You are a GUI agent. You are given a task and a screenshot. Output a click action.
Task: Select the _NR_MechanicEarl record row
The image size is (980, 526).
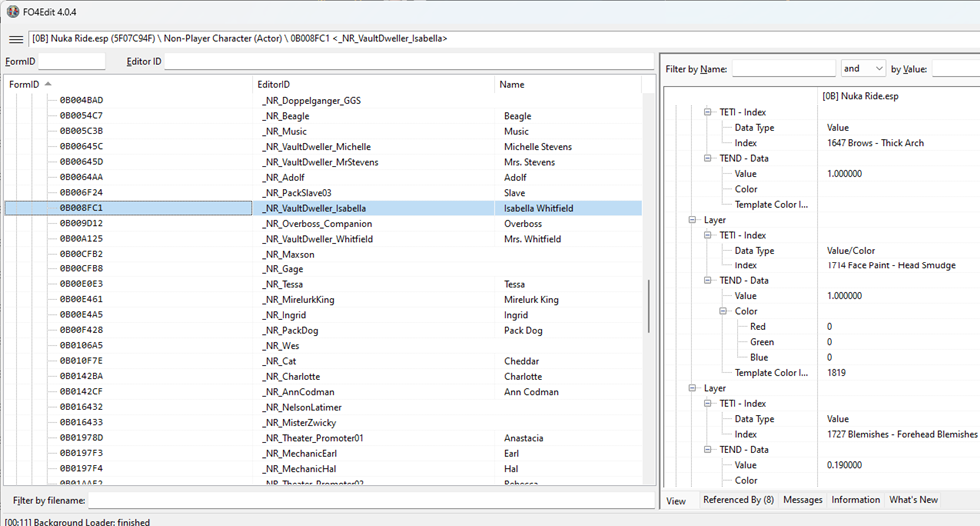pos(323,453)
